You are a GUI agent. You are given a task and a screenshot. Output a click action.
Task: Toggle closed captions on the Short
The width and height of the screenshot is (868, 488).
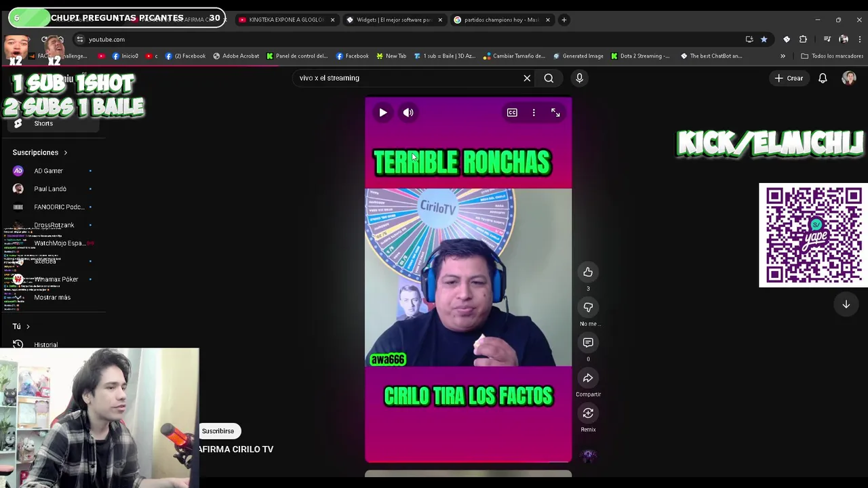pyautogui.click(x=512, y=113)
